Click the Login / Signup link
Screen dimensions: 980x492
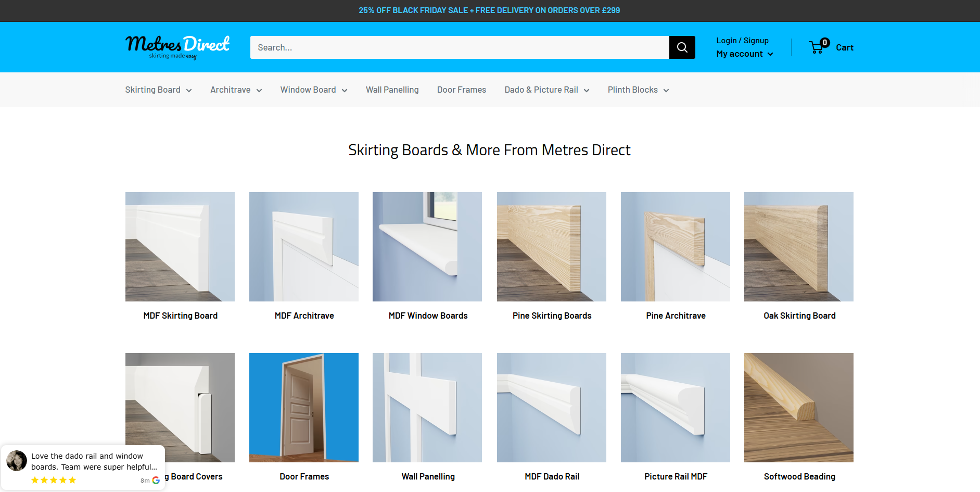[x=742, y=41]
